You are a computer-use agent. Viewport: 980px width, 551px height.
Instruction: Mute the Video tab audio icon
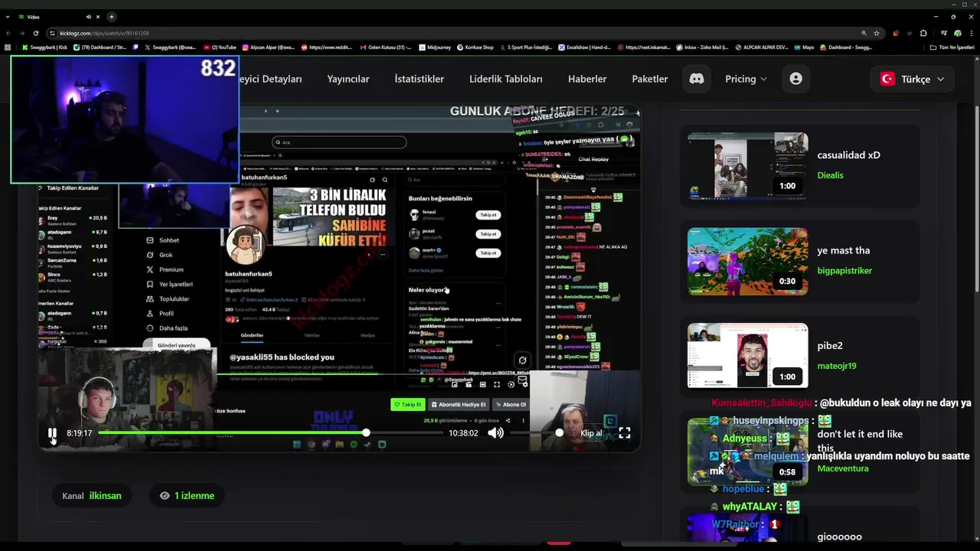click(88, 16)
